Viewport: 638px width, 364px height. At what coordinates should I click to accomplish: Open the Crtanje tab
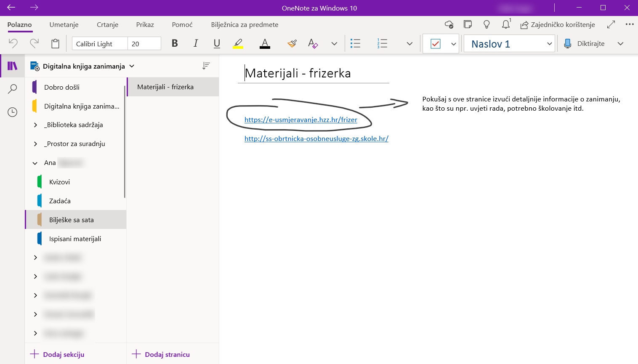(107, 24)
